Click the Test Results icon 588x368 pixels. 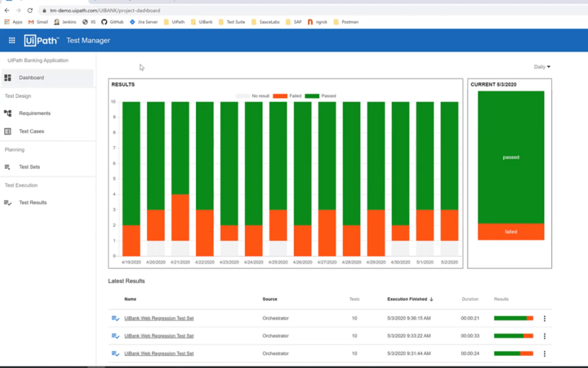tap(8, 203)
